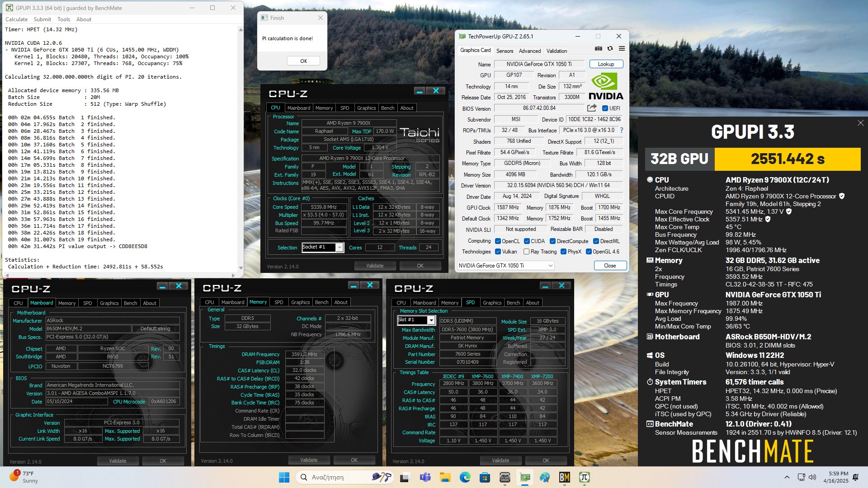Click Validate in the CPU-Z SPD window
This screenshot has width=868, height=488.
click(500, 460)
